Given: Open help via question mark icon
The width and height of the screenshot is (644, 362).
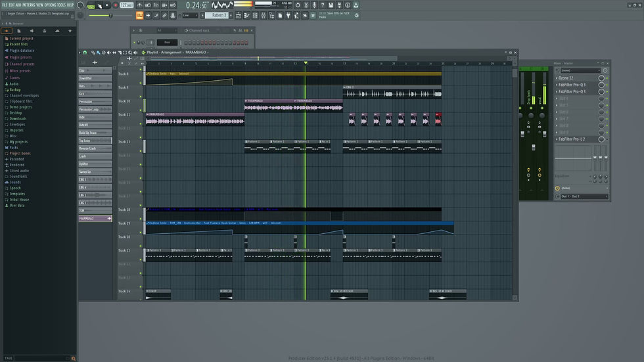Looking at the screenshot, I should pos(323,5).
